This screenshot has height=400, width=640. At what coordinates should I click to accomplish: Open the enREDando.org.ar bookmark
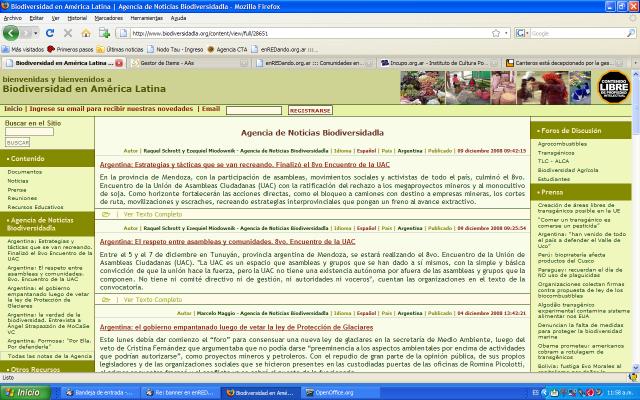283,49
